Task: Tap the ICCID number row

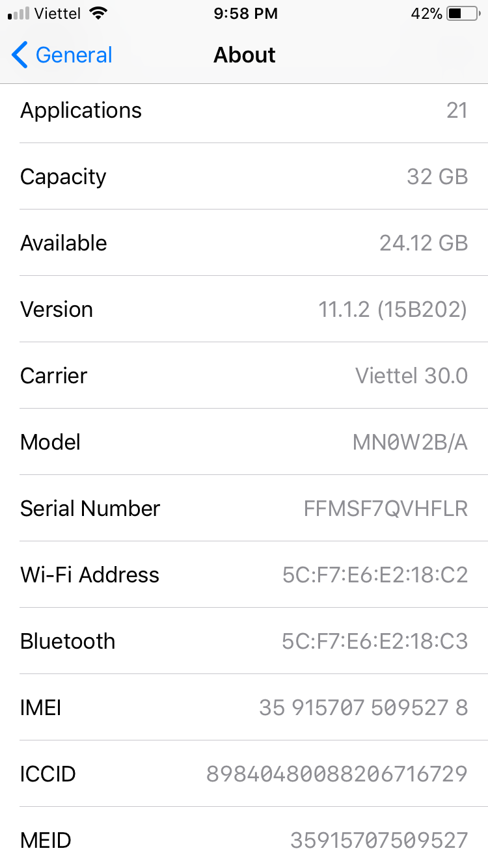Action: click(x=244, y=774)
